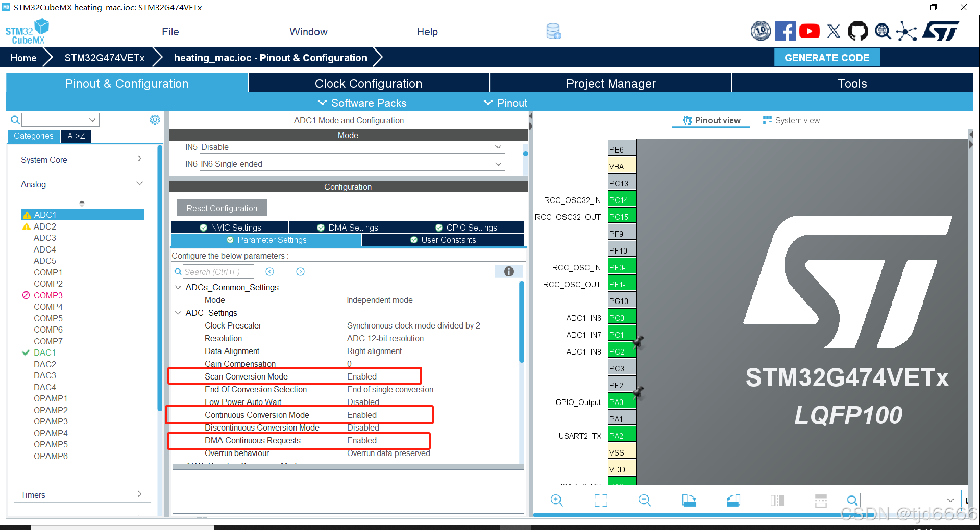Open the pin search dropdown in pinout view
The image size is (980, 530).
(909, 500)
